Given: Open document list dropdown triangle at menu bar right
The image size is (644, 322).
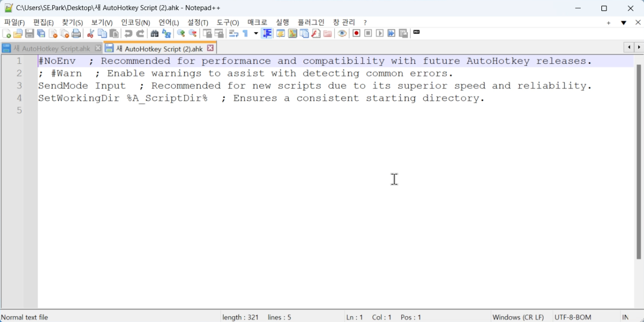Looking at the screenshot, I should point(623,23).
